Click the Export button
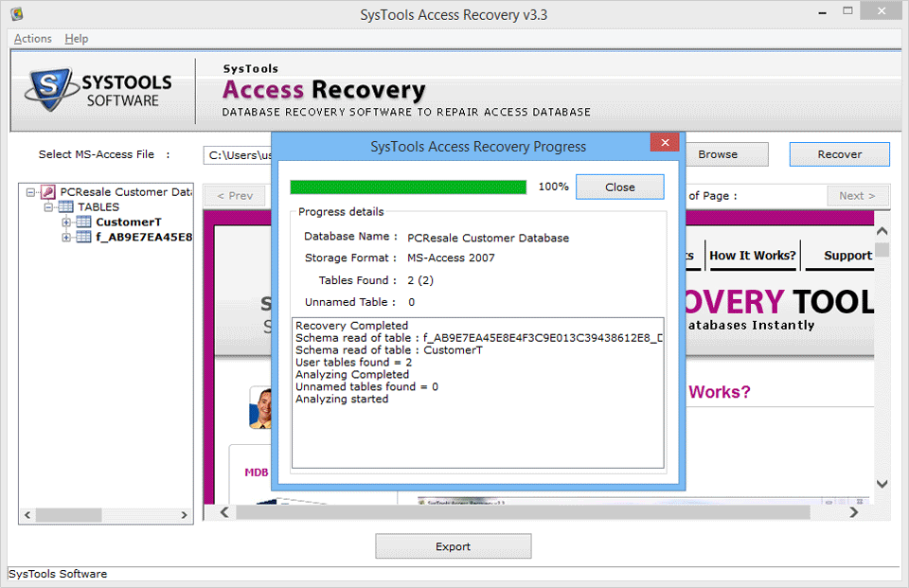909x588 pixels. (x=454, y=546)
